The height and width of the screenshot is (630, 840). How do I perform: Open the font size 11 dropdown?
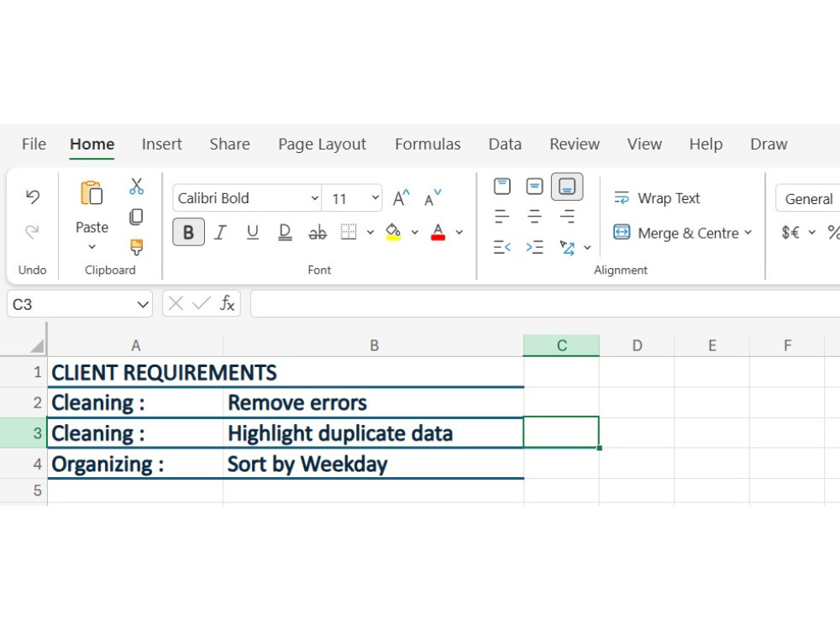point(375,197)
